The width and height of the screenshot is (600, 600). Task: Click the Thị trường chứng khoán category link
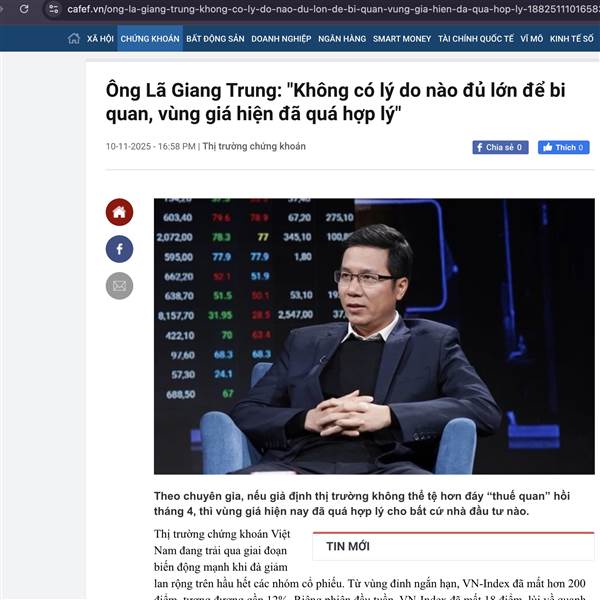click(x=254, y=146)
